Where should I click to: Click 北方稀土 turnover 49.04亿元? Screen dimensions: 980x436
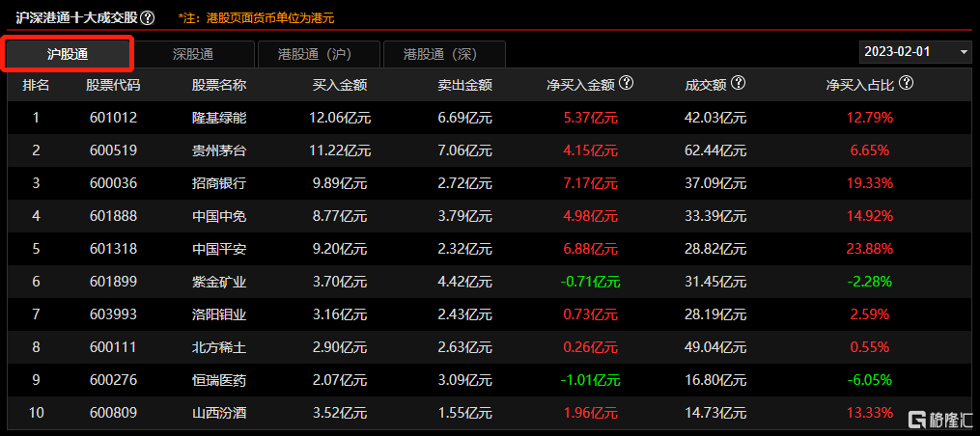click(715, 347)
